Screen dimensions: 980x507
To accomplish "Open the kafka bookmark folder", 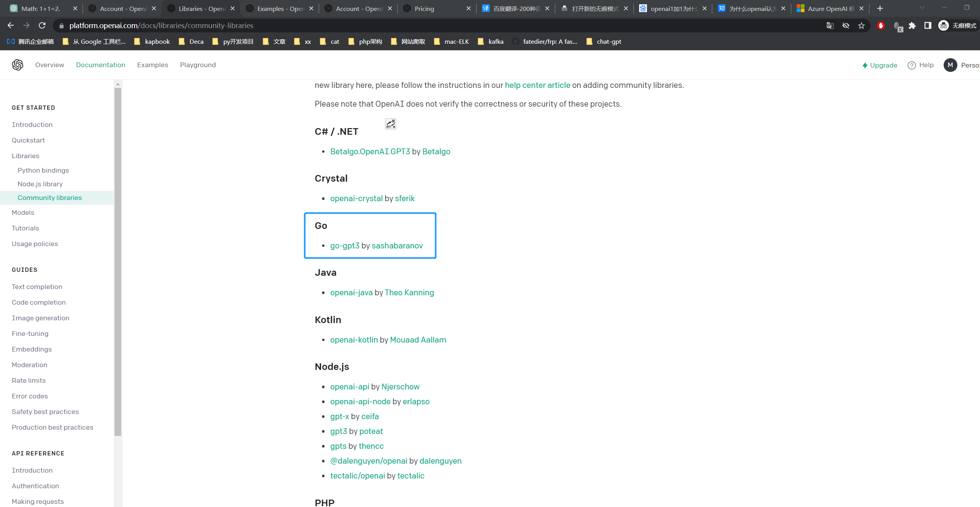I will (491, 42).
